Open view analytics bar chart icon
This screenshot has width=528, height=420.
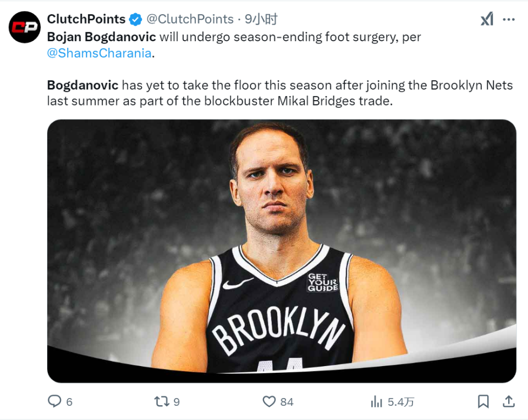pos(377,402)
